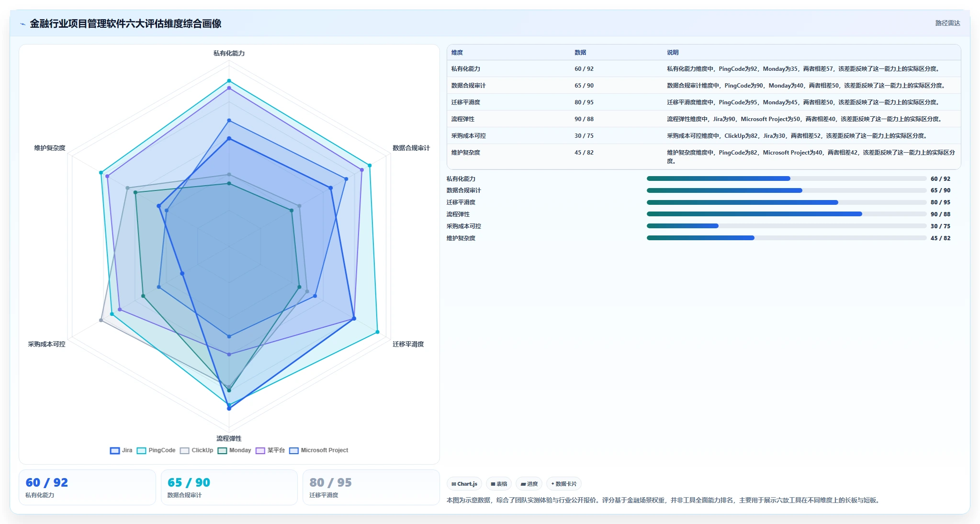Toggle Jira dataset in the radar legend

[121, 450]
